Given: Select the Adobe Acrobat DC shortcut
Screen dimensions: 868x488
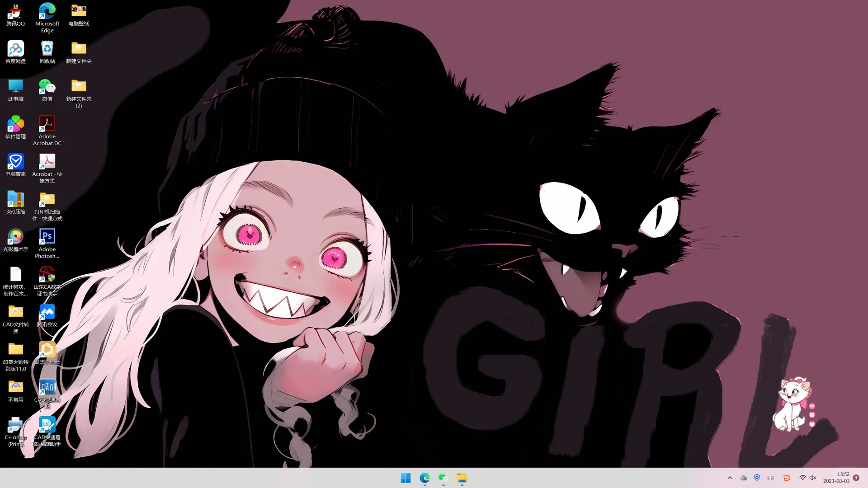Looking at the screenshot, I should [47, 131].
